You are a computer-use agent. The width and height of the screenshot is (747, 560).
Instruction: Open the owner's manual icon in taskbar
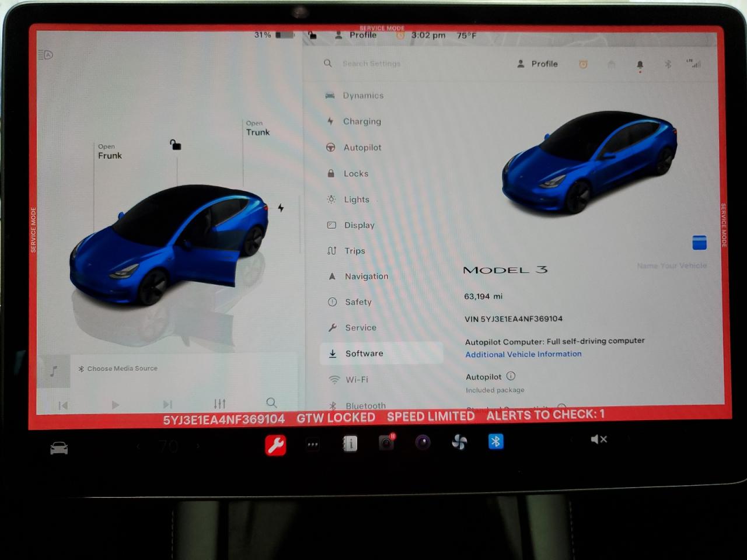(x=349, y=443)
